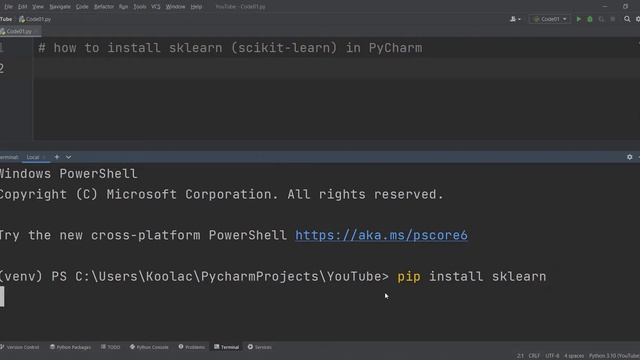This screenshot has height=360, width=640.
Task: Start debugging with the green bug icon
Action: point(590,19)
